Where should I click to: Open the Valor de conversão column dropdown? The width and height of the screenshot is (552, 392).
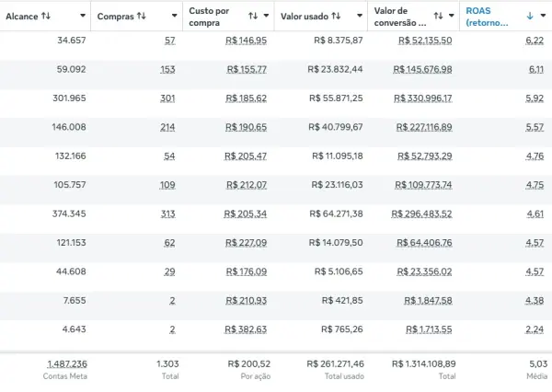tap(452, 16)
